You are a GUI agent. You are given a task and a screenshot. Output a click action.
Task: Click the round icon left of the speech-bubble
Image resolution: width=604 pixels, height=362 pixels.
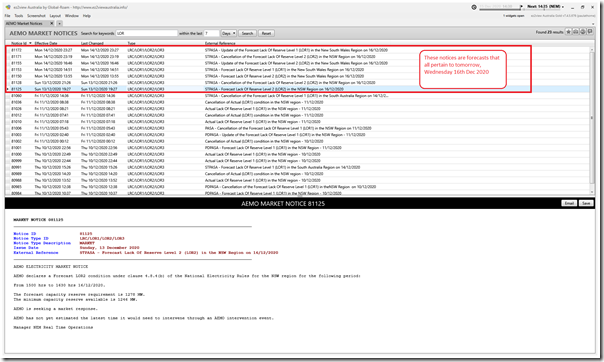[583, 32]
